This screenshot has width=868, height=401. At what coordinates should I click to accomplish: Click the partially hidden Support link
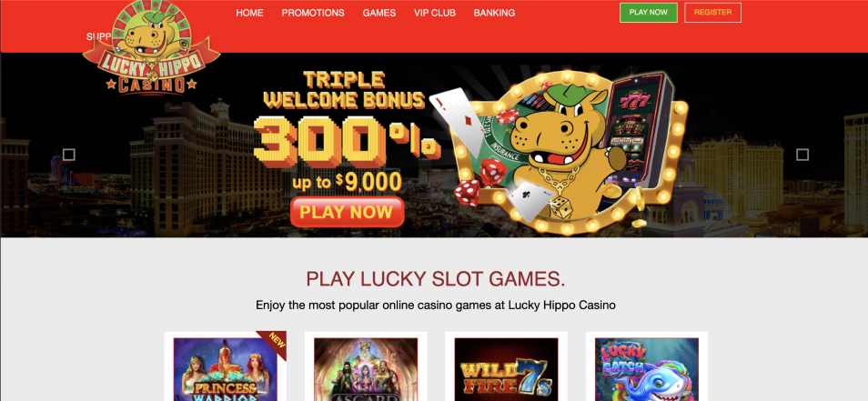(99, 36)
